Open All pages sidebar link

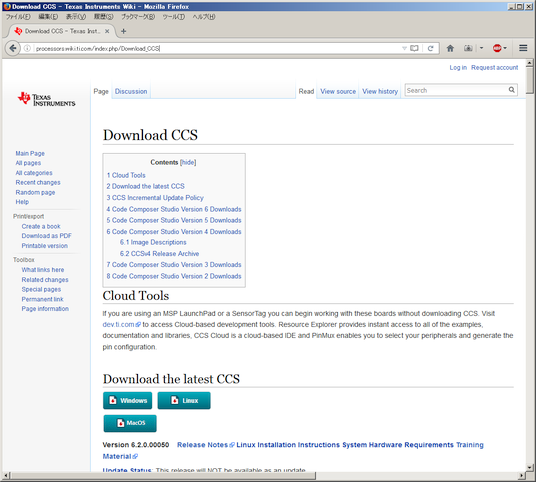coord(28,163)
